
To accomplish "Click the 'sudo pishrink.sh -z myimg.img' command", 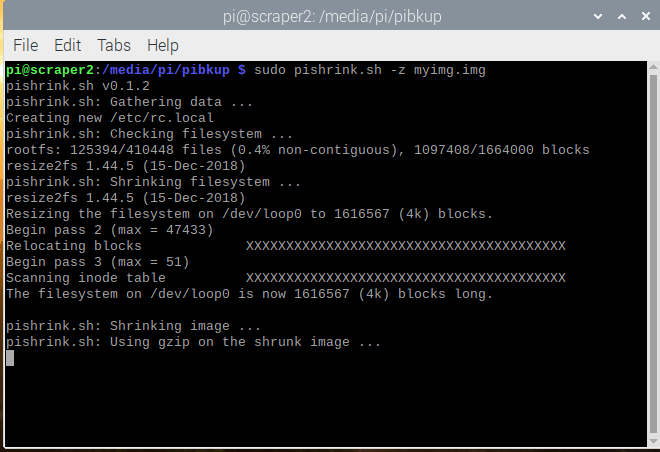I will [x=370, y=70].
